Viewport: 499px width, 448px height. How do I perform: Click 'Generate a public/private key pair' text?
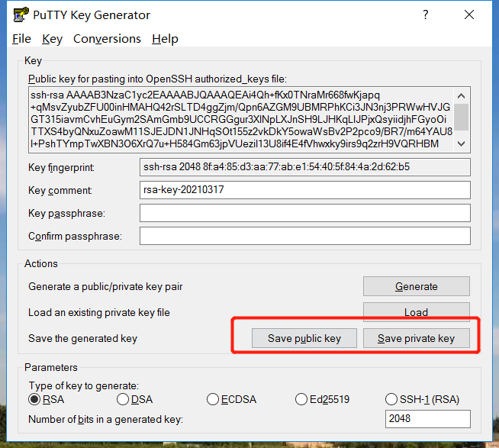(x=105, y=286)
